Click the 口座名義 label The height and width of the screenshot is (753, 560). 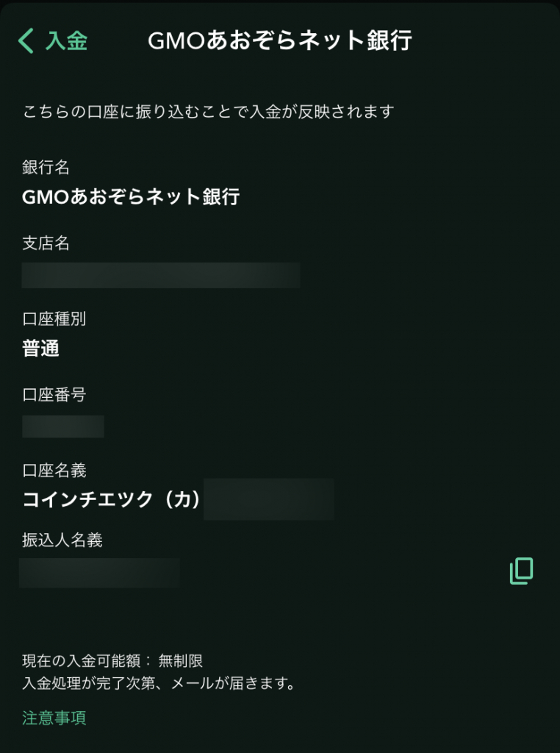coord(54,470)
